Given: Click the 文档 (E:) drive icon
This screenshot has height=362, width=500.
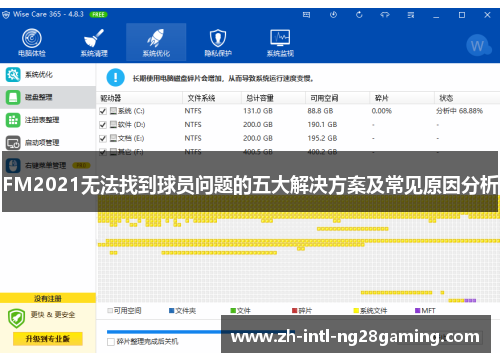Looking at the screenshot, I should 113,138.
